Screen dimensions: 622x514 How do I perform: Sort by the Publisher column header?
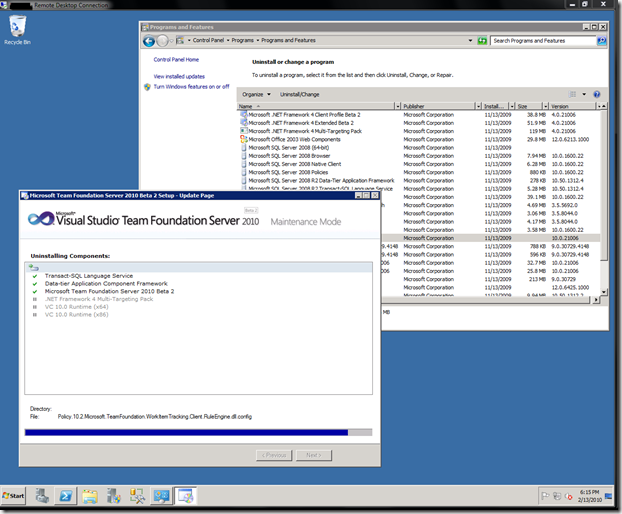(x=438, y=106)
